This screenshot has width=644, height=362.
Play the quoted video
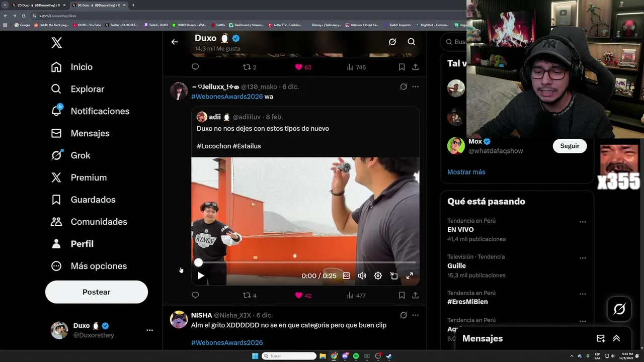(x=201, y=276)
